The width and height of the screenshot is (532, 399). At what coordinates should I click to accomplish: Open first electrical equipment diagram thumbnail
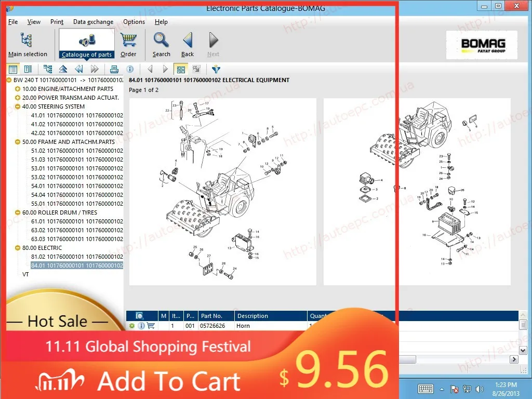click(x=223, y=192)
